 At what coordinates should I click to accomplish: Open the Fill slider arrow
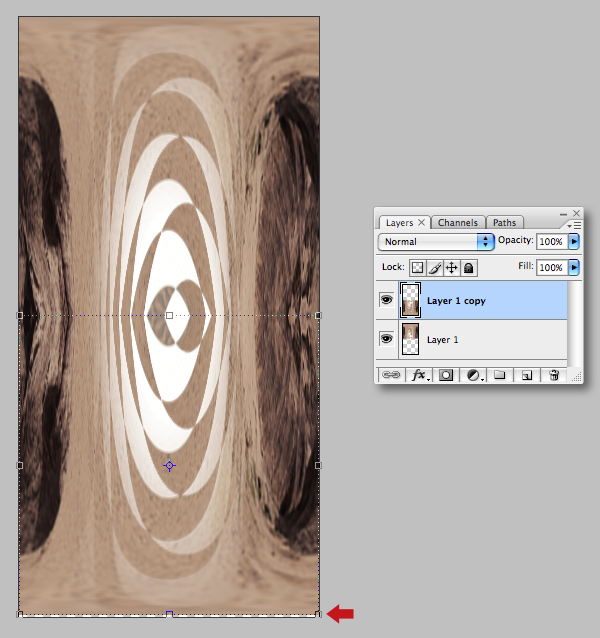574,267
